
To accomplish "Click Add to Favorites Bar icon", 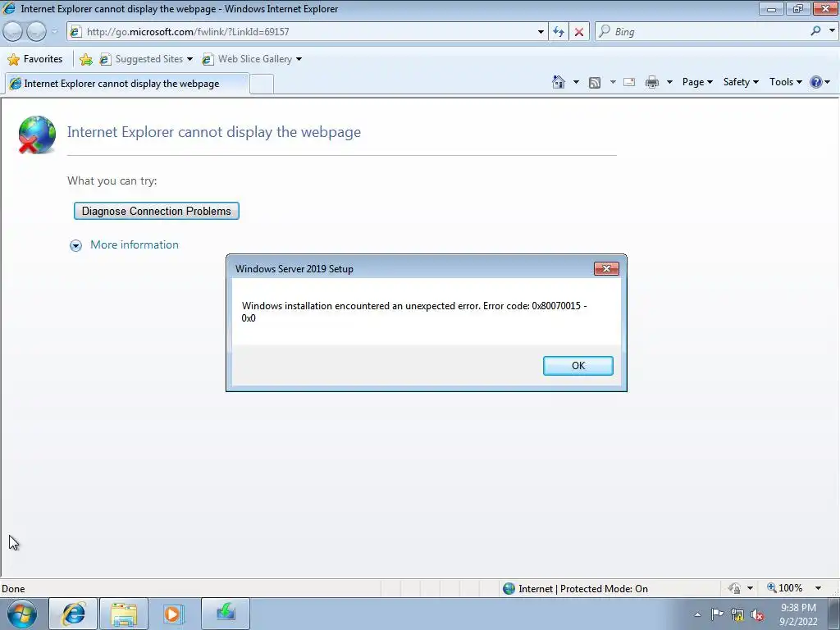I will pyautogui.click(x=85, y=59).
